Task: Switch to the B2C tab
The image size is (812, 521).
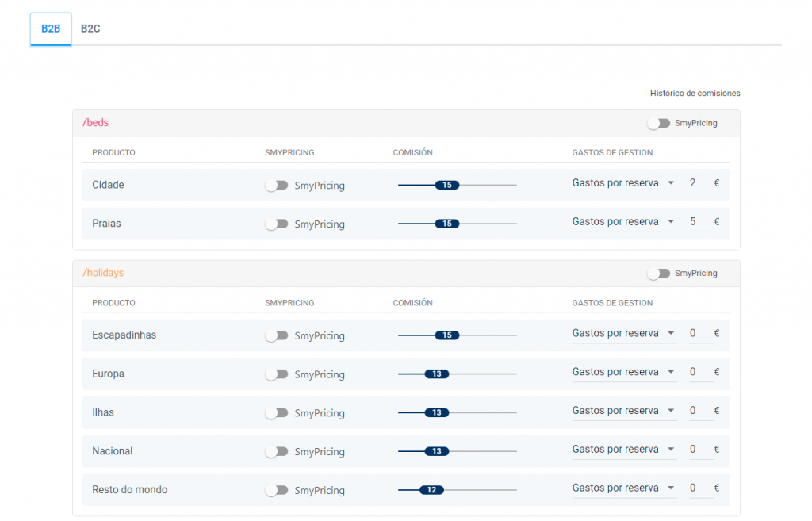Action: (90, 29)
